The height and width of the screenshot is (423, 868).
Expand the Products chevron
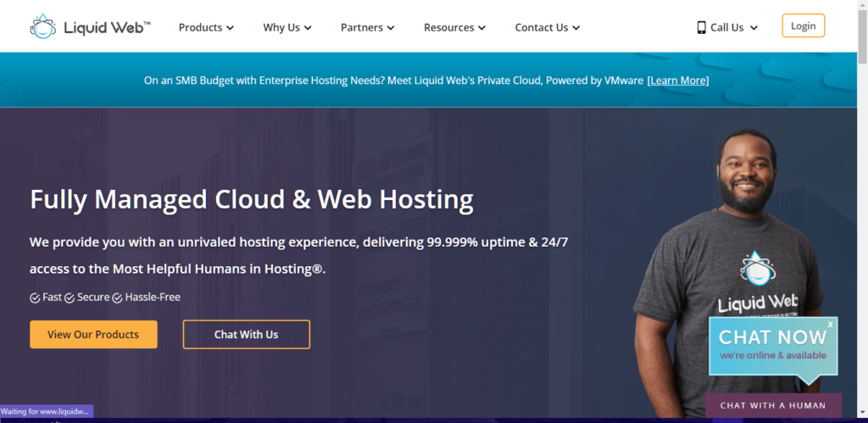(x=230, y=28)
